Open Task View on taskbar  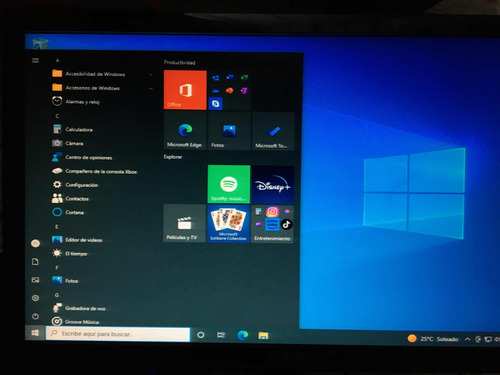pyautogui.click(x=221, y=335)
